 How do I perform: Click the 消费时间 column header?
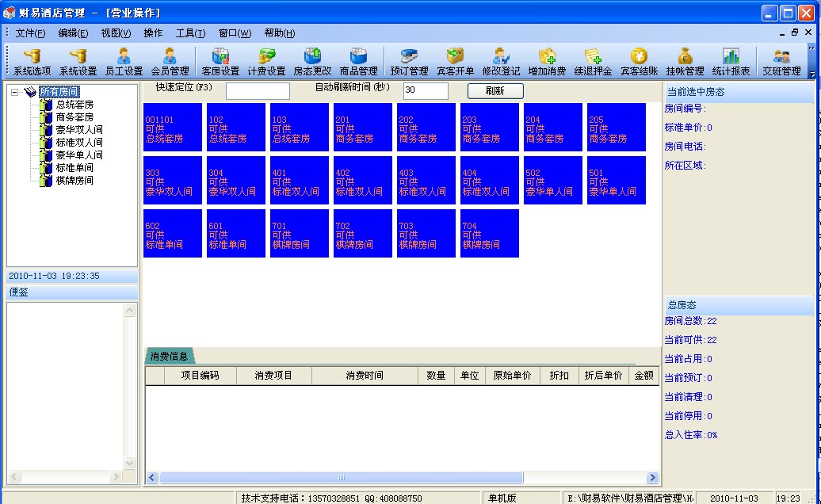365,376
